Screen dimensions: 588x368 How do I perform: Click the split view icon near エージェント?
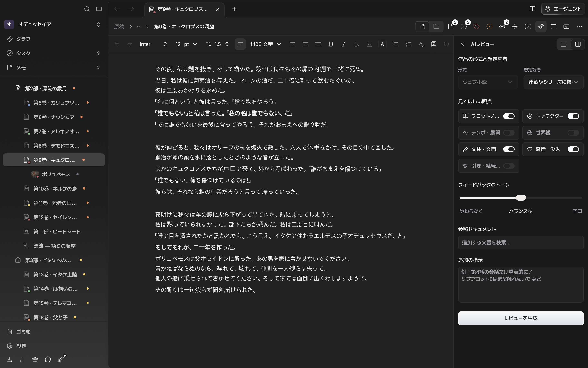point(533,9)
